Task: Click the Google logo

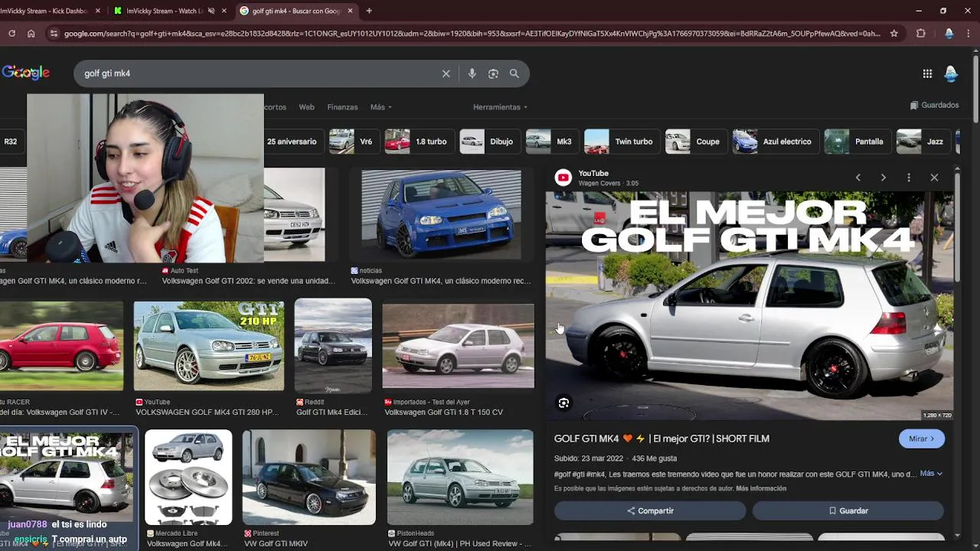Action: click(25, 73)
